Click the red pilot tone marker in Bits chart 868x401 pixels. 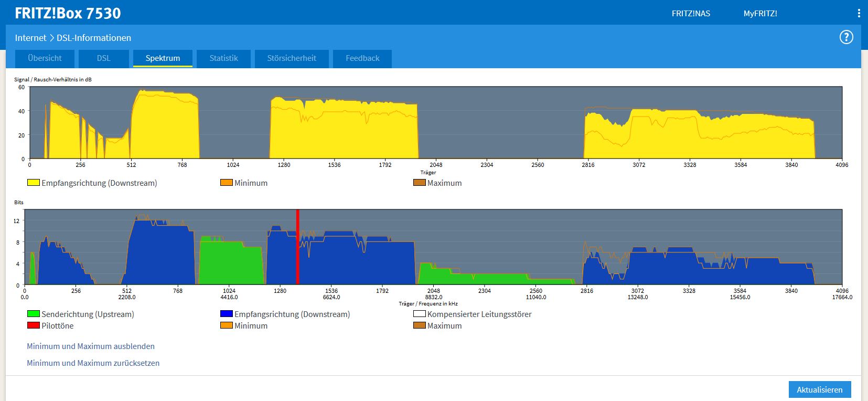[x=298, y=247]
